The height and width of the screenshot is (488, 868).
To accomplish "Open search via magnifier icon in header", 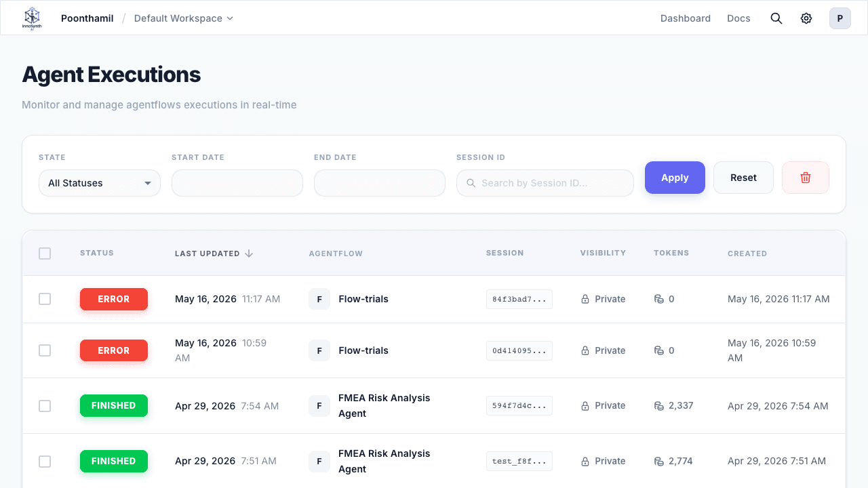I will pyautogui.click(x=776, y=18).
